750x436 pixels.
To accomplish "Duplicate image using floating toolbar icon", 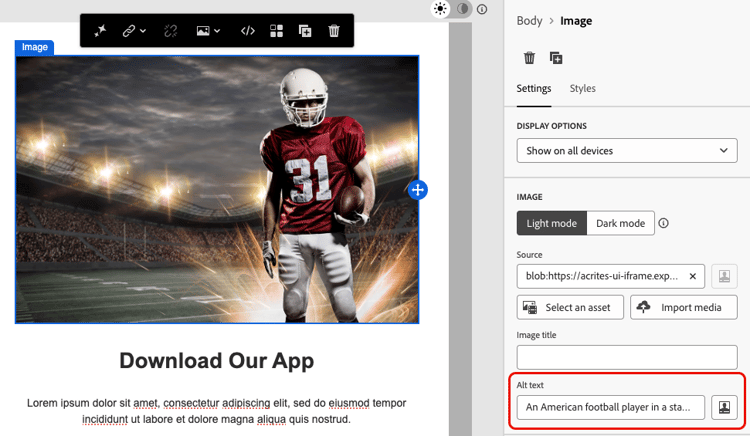I will point(305,31).
